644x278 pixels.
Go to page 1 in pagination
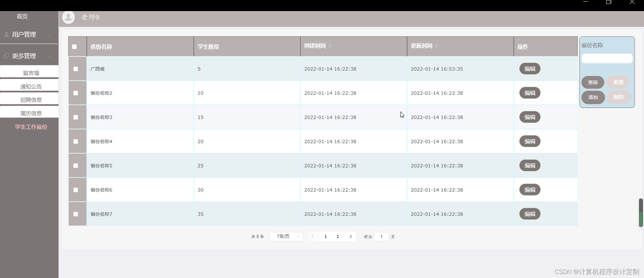[x=326, y=237]
